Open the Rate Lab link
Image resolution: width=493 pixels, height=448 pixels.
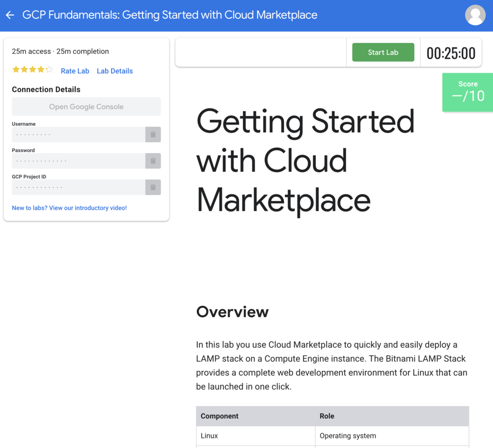click(75, 71)
